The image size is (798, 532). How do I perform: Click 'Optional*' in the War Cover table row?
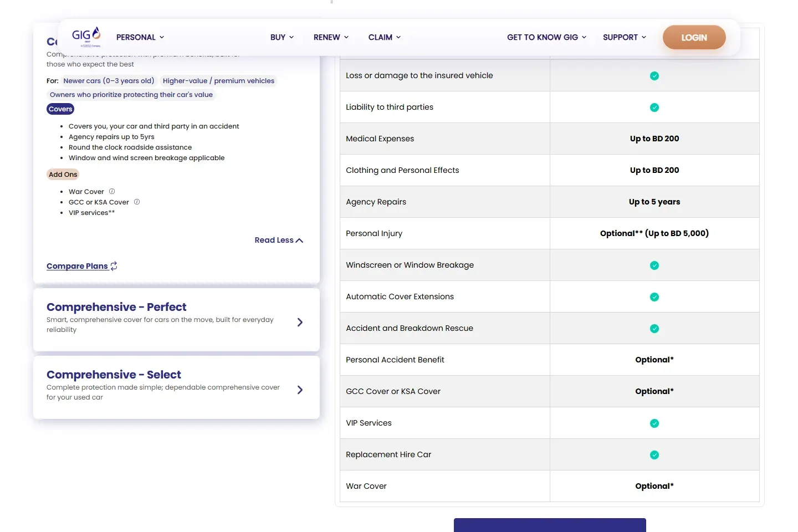[654, 486]
